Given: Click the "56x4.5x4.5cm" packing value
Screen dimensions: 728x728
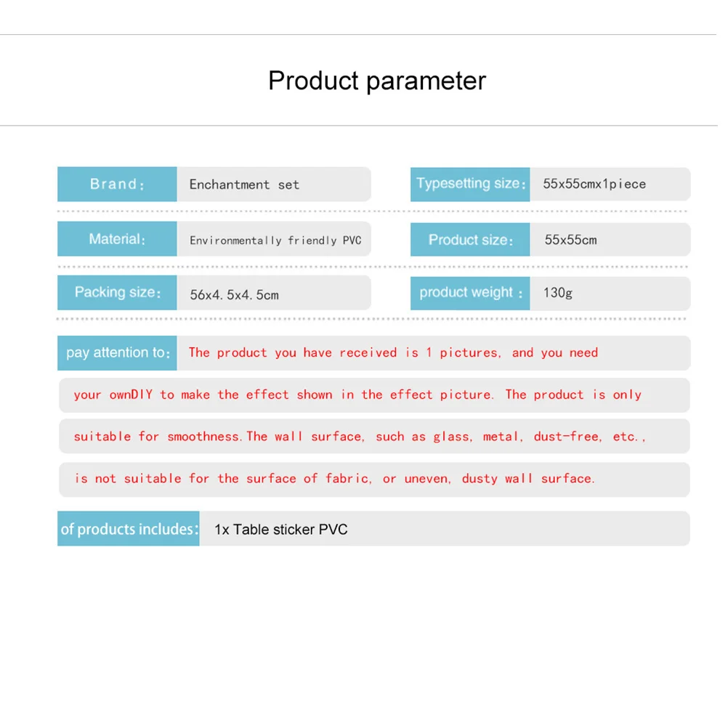Looking at the screenshot, I should [234, 294].
